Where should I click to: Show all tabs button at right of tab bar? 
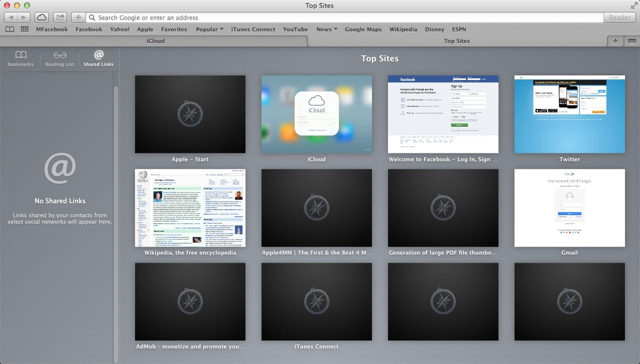631,41
